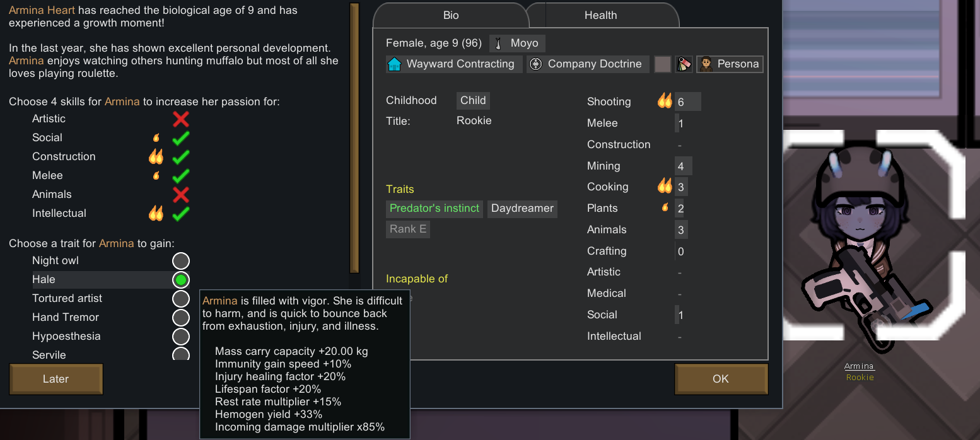Screen dimensions: 980x440
Task: Click the Shooting double-flame passion icon
Action: pyautogui.click(x=665, y=101)
